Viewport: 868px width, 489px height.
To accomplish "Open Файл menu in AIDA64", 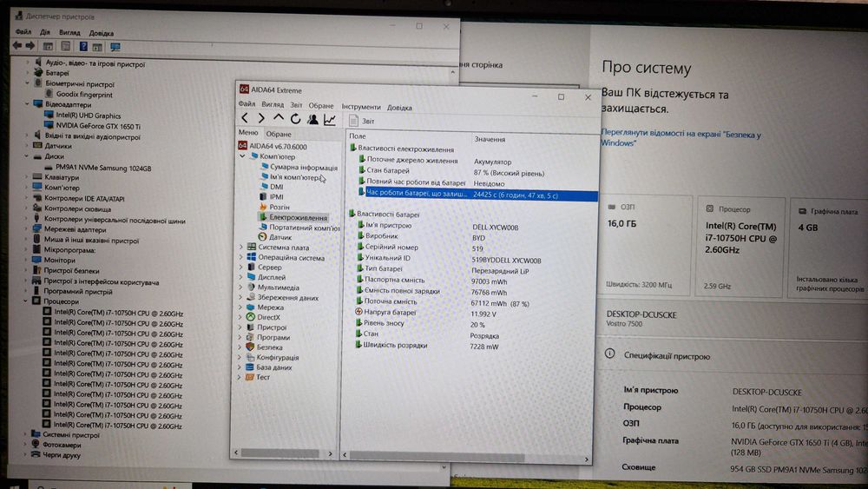I will point(247,104).
